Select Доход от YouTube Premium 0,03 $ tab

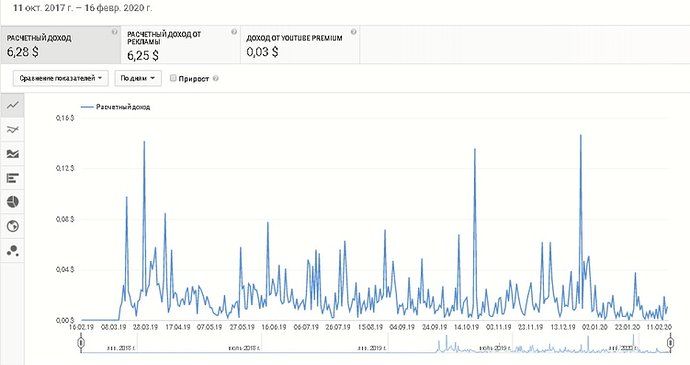(300, 45)
